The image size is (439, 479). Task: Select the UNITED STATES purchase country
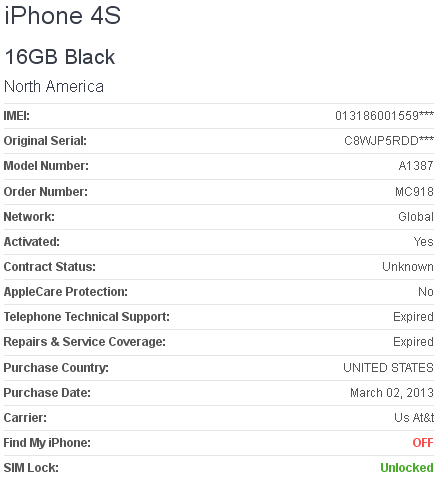click(x=388, y=368)
